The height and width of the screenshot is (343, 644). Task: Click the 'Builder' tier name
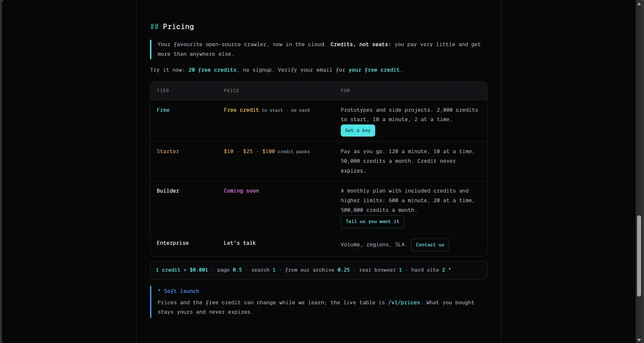[168, 191]
